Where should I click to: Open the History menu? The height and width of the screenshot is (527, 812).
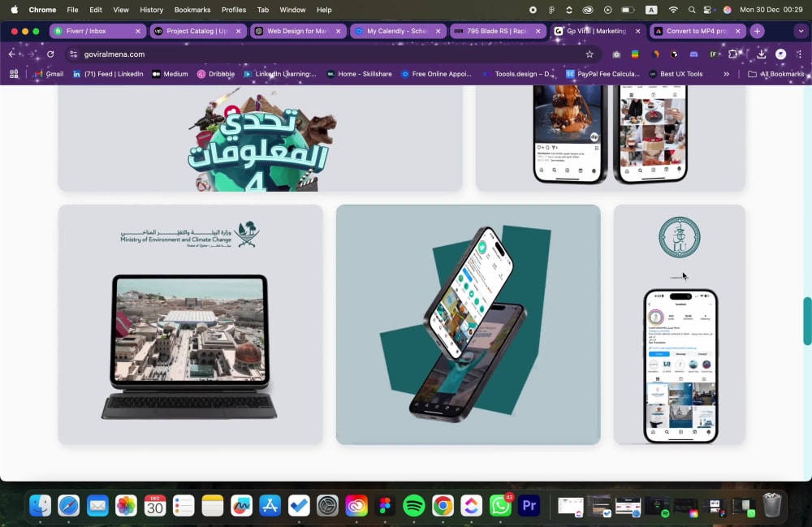tap(151, 9)
